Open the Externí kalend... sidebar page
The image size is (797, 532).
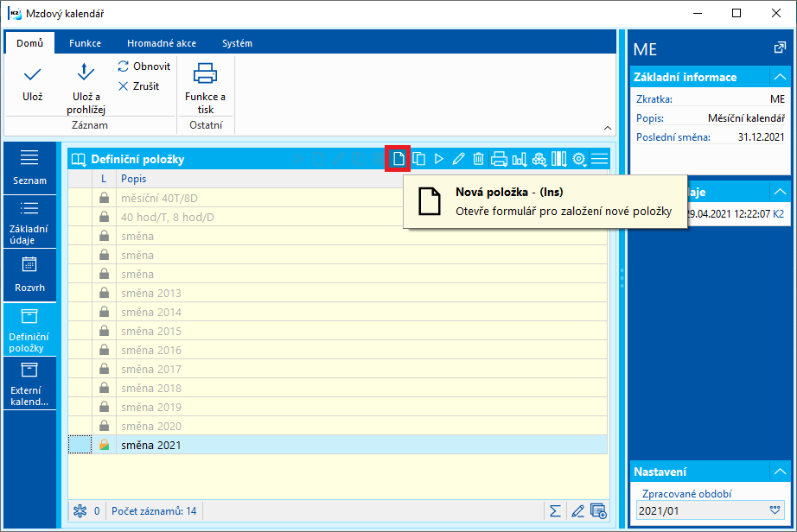coord(29,383)
